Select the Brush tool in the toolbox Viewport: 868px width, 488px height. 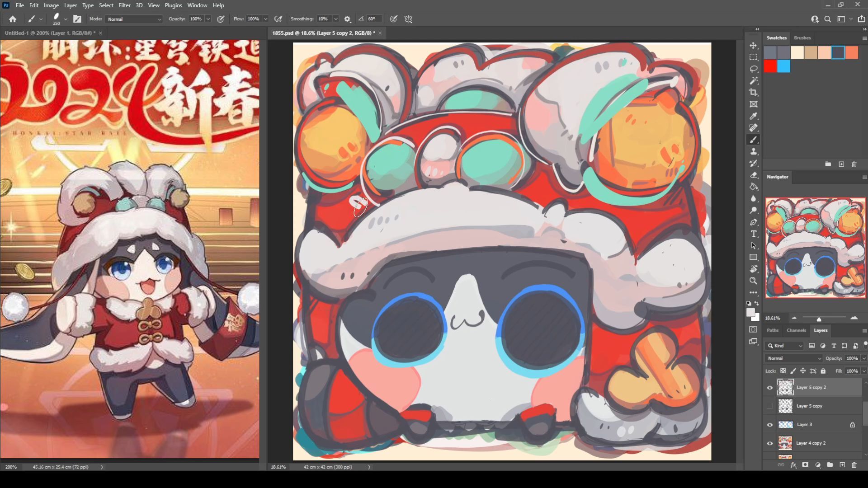(x=753, y=140)
